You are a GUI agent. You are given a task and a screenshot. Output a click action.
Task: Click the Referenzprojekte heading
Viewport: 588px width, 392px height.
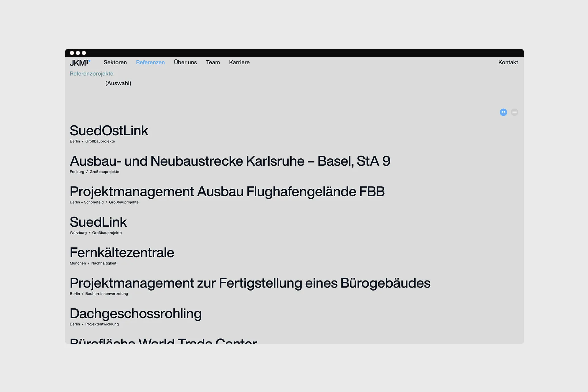91,74
